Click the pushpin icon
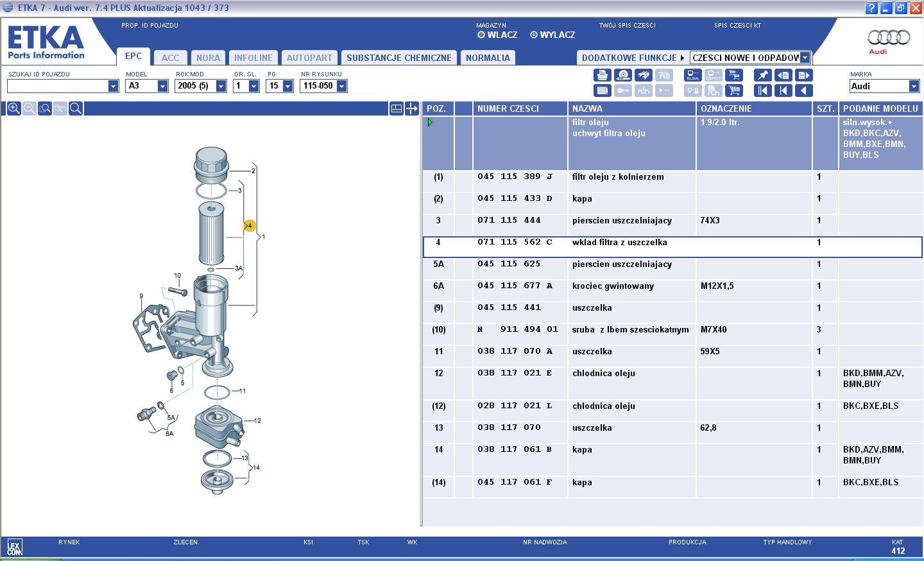 (x=762, y=75)
